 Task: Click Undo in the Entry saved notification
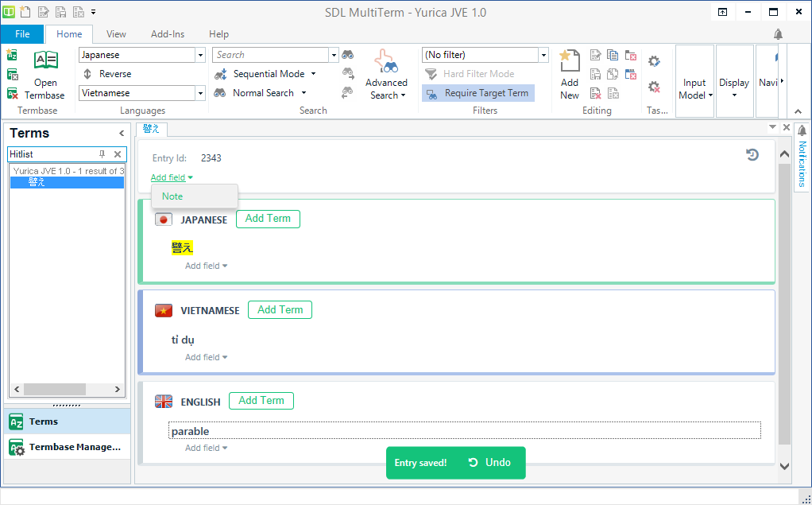pyautogui.click(x=490, y=463)
